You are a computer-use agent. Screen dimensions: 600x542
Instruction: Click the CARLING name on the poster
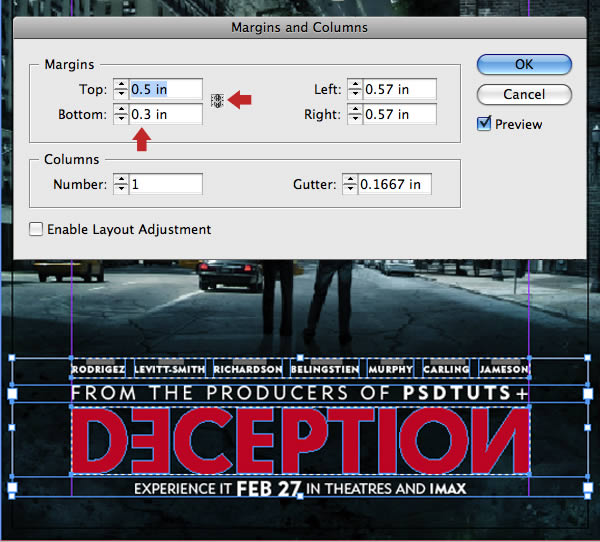446,369
